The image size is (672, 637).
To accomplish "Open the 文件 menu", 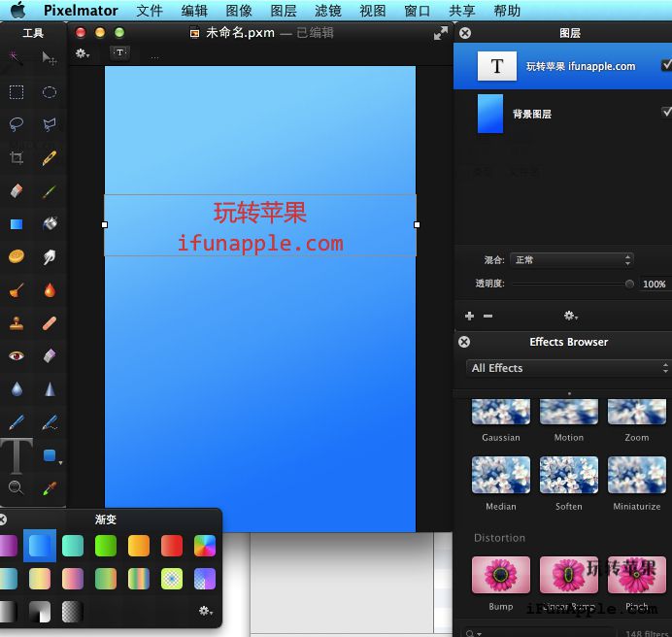I will point(150,11).
